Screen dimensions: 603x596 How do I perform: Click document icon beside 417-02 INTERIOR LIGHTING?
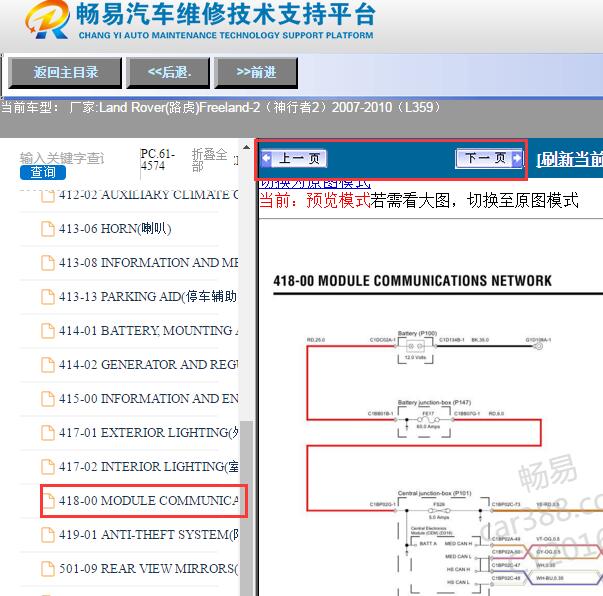point(48,466)
